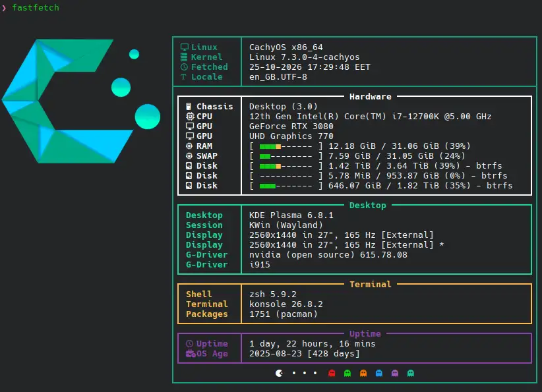Image resolution: width=542 pixels, height=392 pixels.
Task: Click the purple ghost icon
Action: [395, 374]
